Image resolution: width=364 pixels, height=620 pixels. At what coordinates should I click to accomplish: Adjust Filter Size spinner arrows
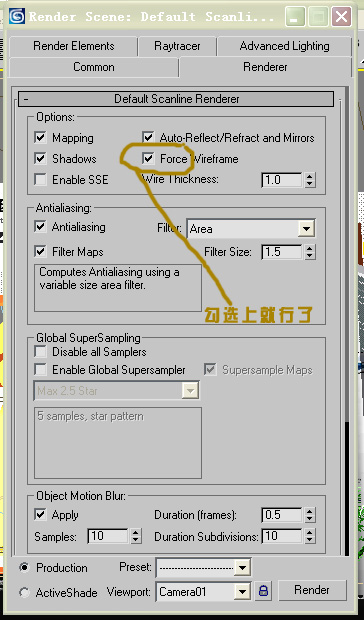(x=310, y=252)
